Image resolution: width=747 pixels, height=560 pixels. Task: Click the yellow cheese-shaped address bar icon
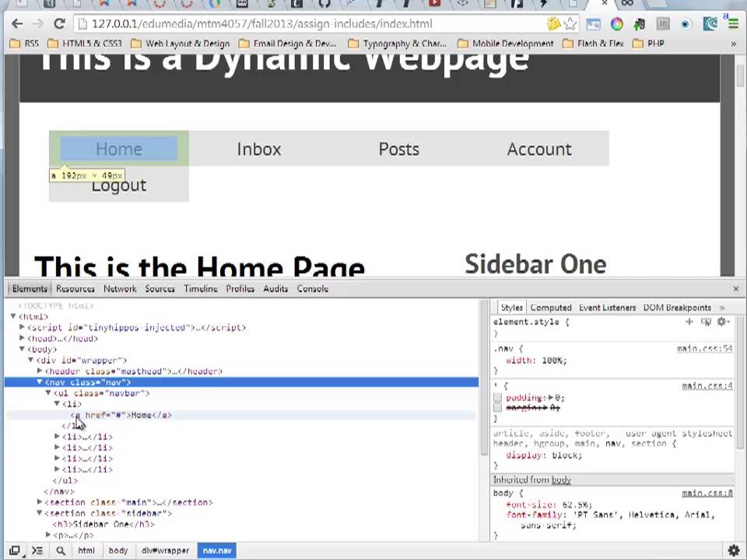(553, 24)
